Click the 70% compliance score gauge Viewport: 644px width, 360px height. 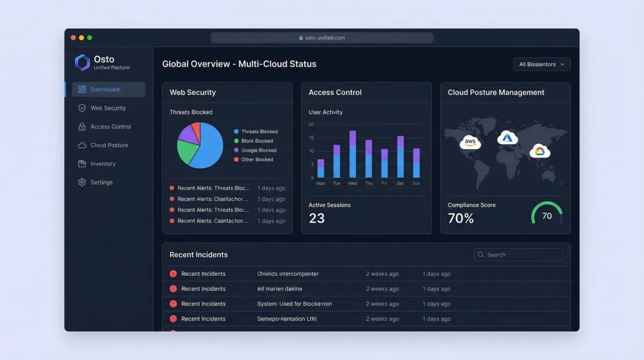547,215
